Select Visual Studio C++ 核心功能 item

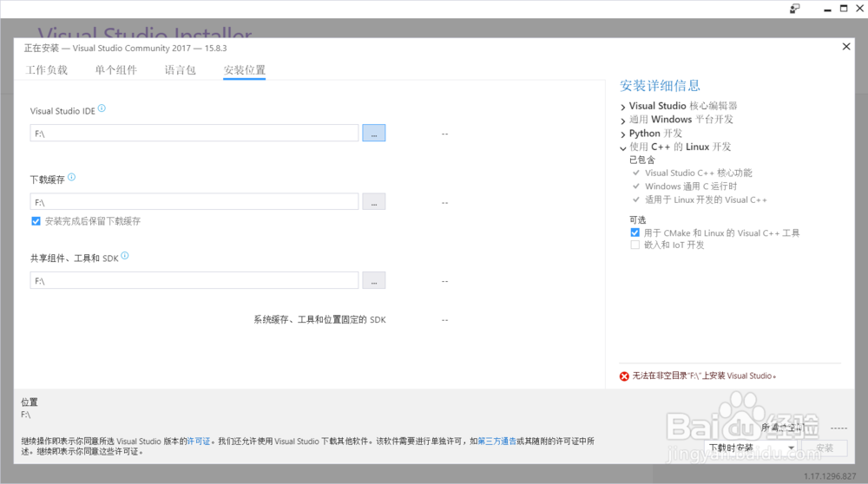[x=698, y=173]
